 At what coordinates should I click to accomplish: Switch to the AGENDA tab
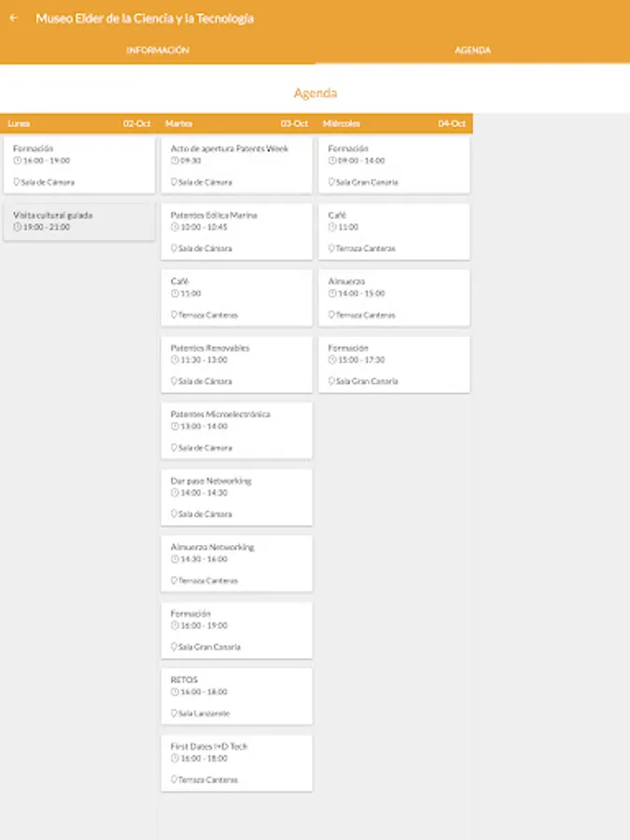472,50
